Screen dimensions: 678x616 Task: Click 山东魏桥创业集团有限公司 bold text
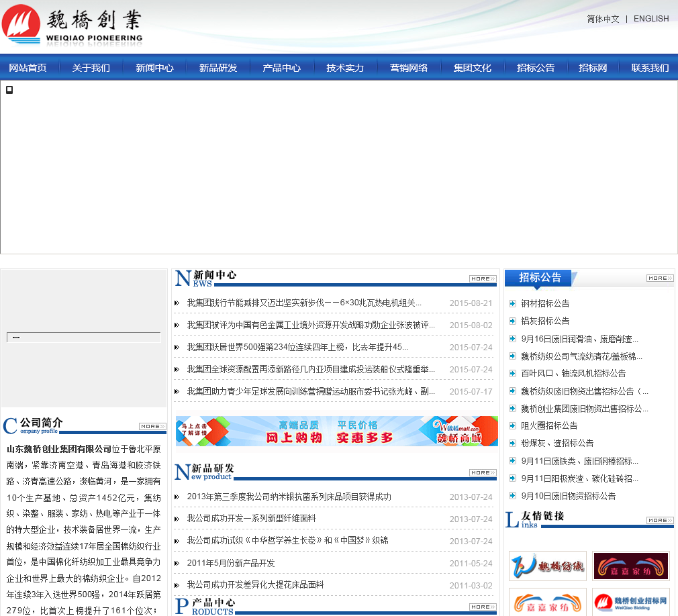59,449
